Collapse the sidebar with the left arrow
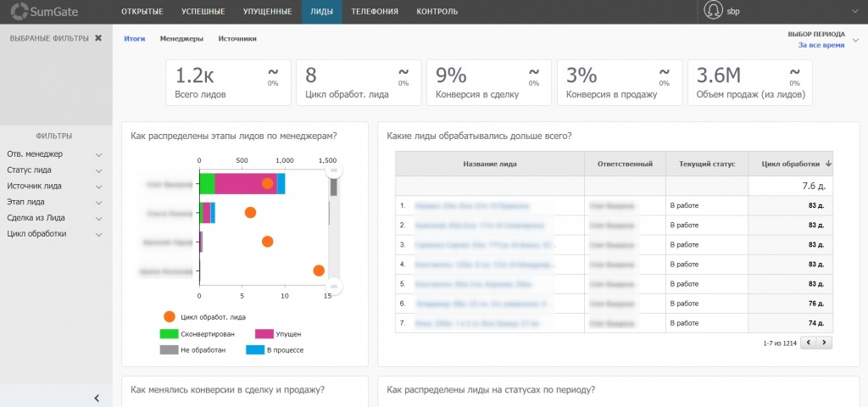 [x=97, y=398]
